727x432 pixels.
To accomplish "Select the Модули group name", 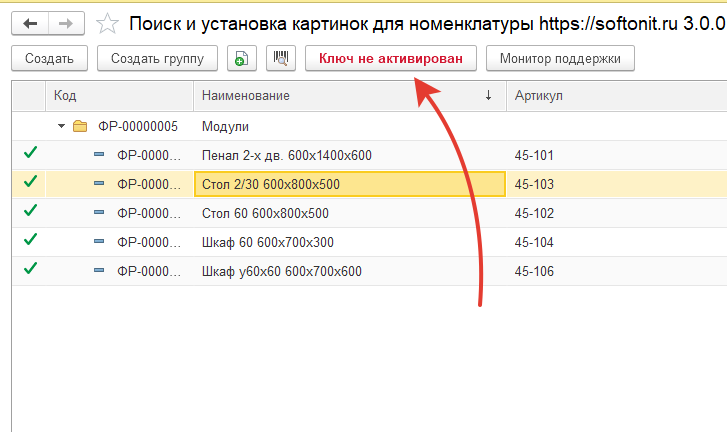I will [x=225, y=127].
